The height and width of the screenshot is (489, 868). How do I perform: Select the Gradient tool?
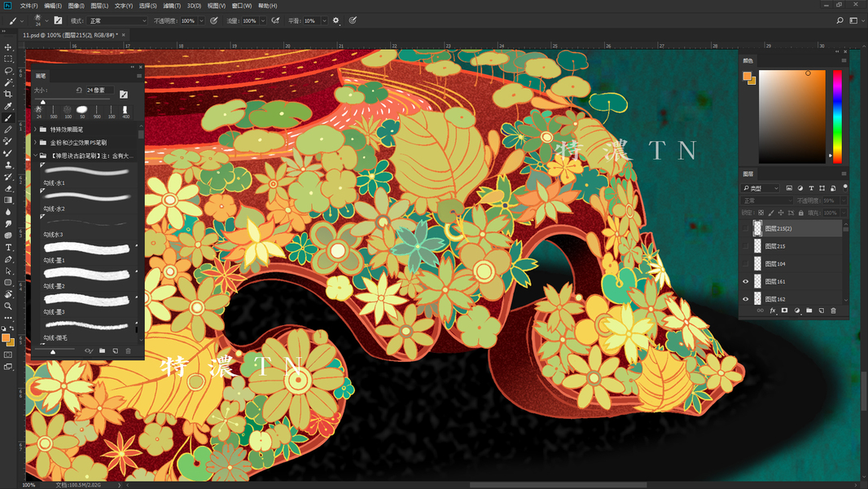8,200
